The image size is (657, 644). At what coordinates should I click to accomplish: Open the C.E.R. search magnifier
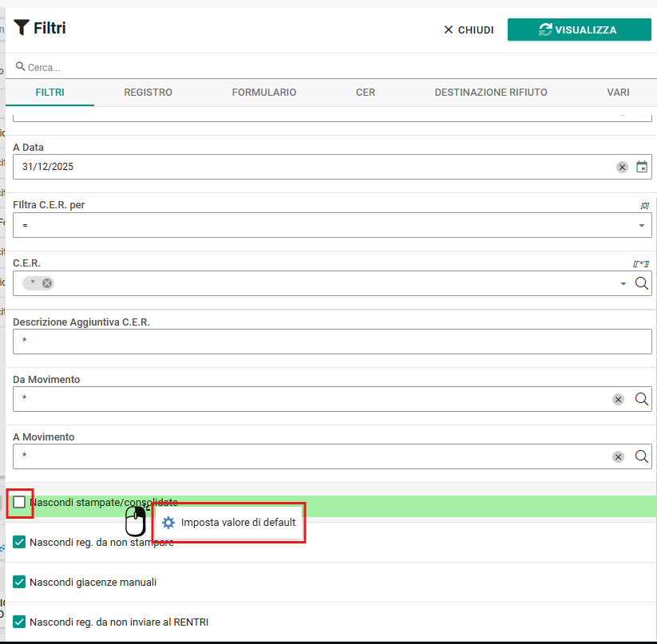(642, 283)
